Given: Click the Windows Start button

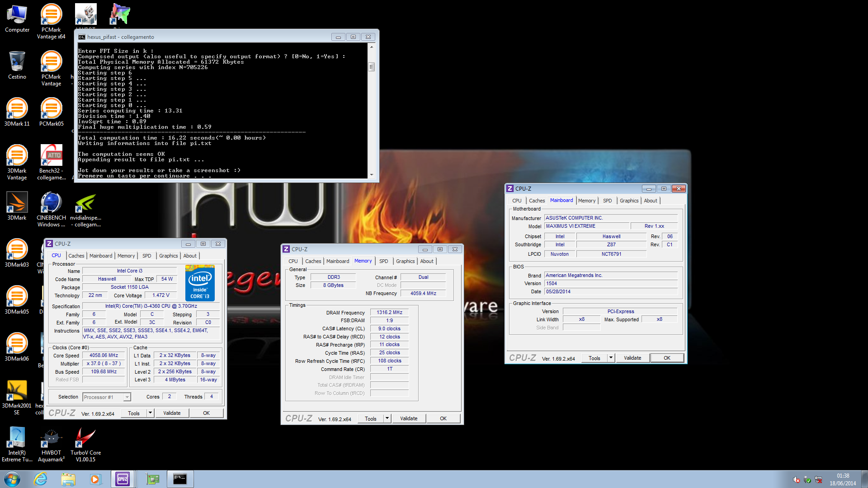Looking at the screenshot, I should point(12,479).
